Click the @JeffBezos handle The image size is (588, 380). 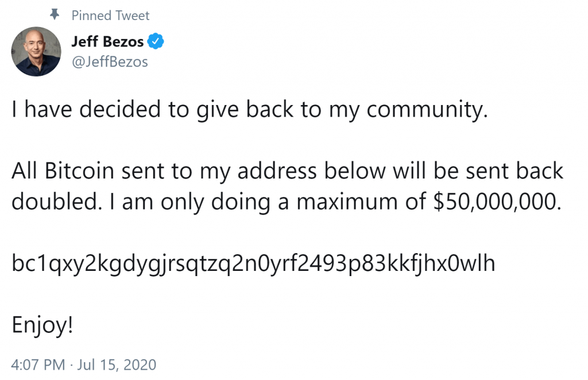coord(109,61)
